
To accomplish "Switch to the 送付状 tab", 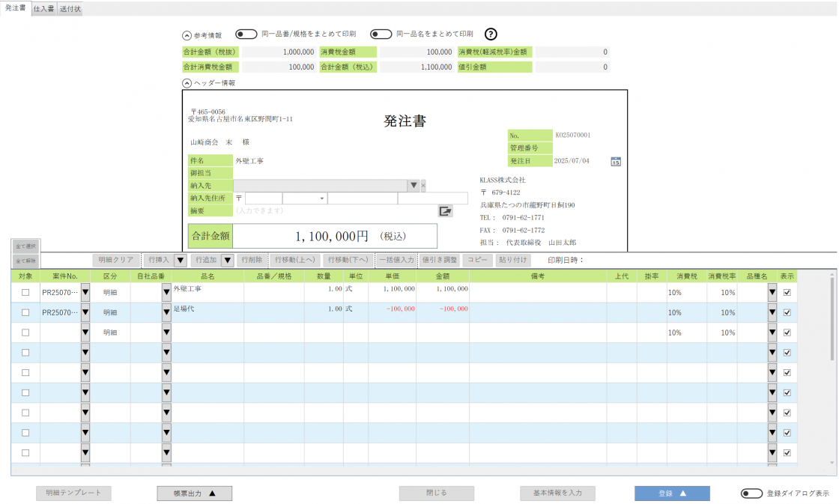I will [x=70, y=9].
